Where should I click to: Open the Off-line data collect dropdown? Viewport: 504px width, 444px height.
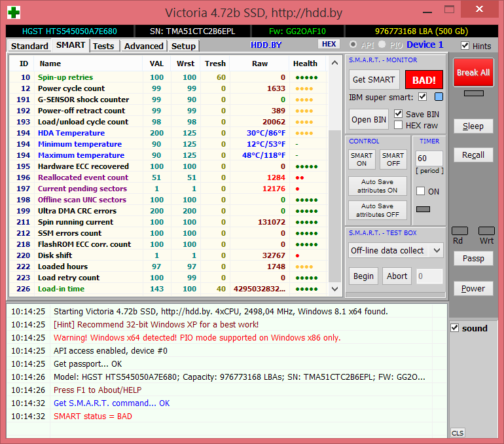(395, 250)
